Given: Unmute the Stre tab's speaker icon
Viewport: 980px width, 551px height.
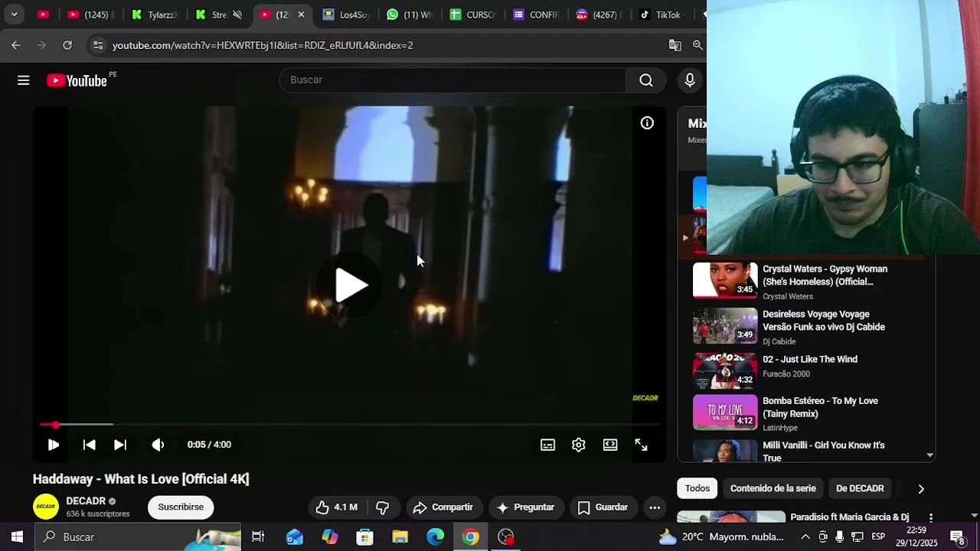Looking at the screenshot, I should point(237,15).
